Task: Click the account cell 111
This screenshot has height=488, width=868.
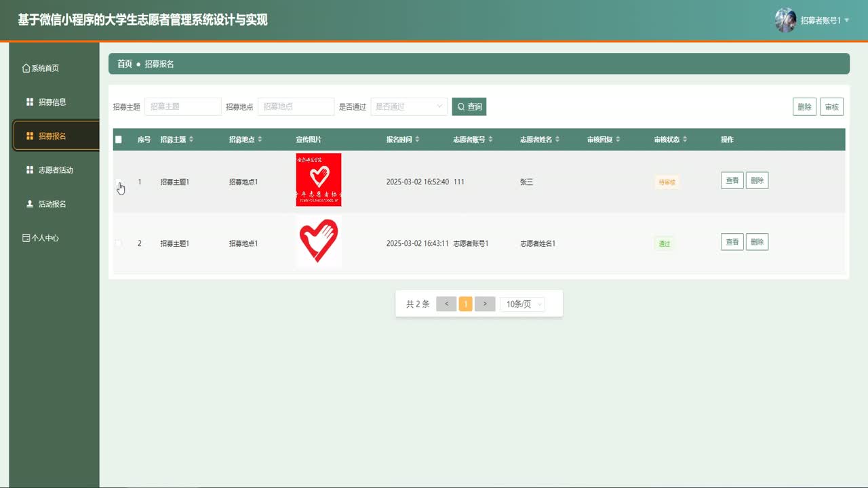Action: pos(459,182)
